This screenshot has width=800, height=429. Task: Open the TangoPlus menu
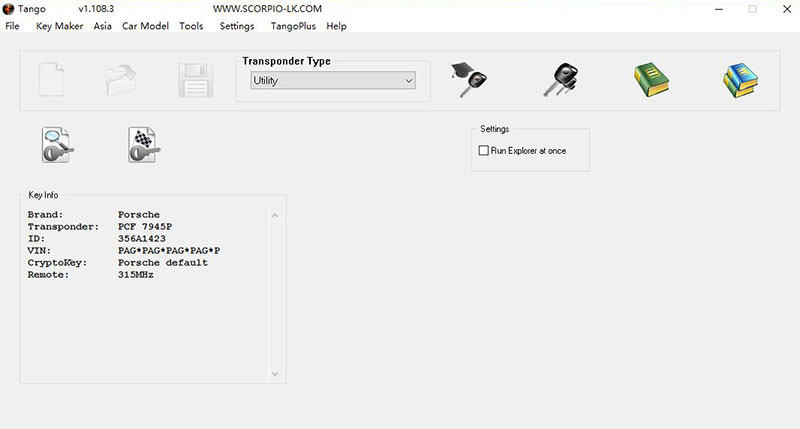293,26
